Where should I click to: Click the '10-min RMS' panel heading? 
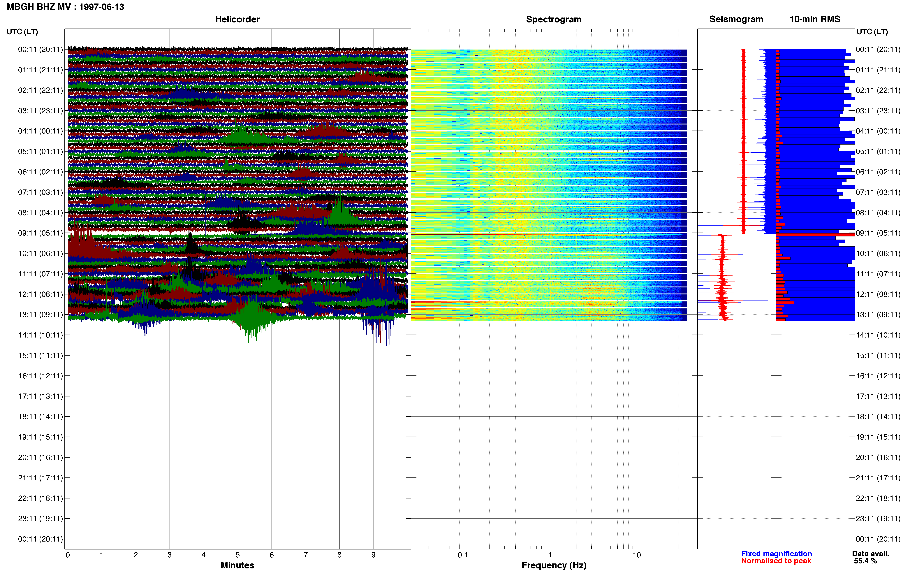815,19
